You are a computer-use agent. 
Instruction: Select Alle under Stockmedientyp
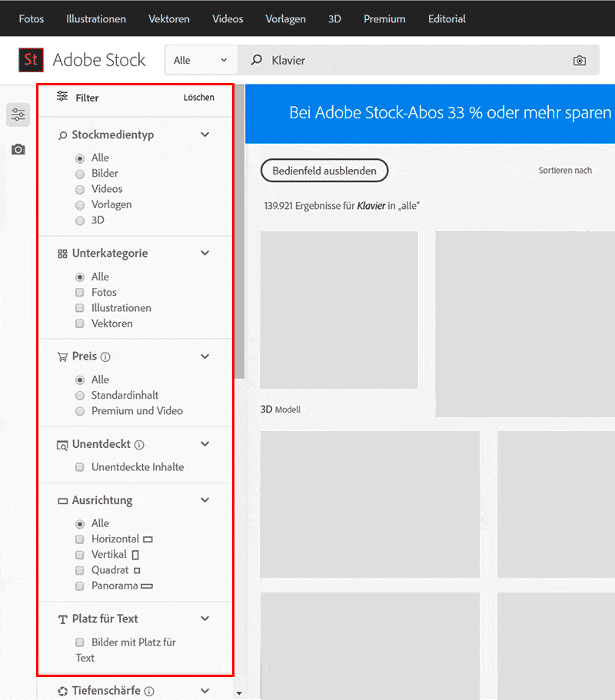(x=80, y=158)
